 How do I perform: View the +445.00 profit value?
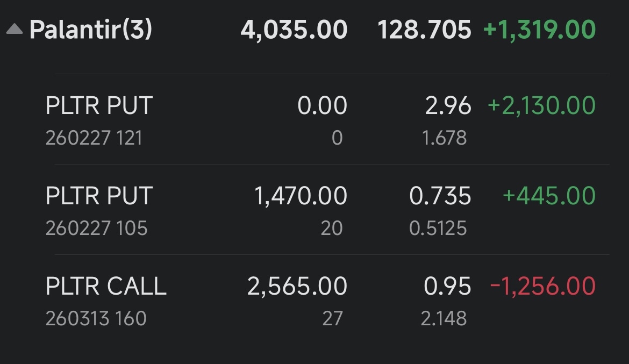(x=549, y=196)
